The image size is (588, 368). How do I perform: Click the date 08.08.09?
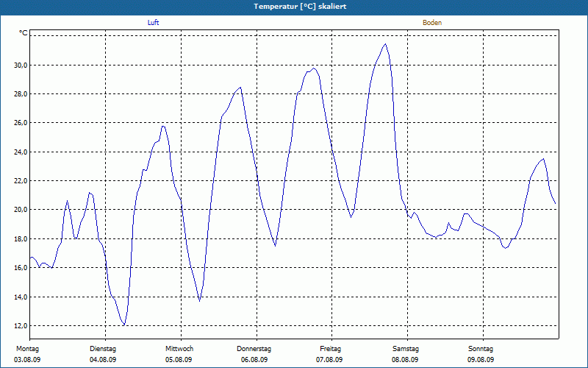[405, 360]
